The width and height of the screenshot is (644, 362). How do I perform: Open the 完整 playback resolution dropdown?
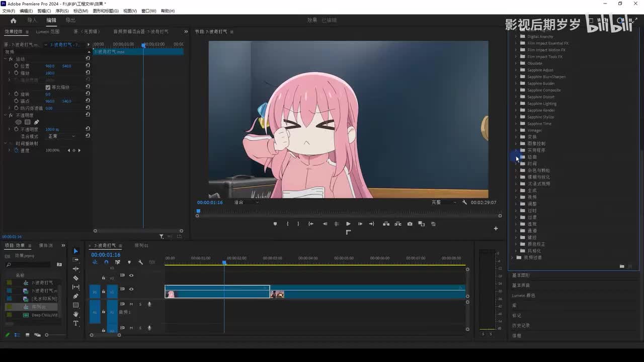point(444,202)
